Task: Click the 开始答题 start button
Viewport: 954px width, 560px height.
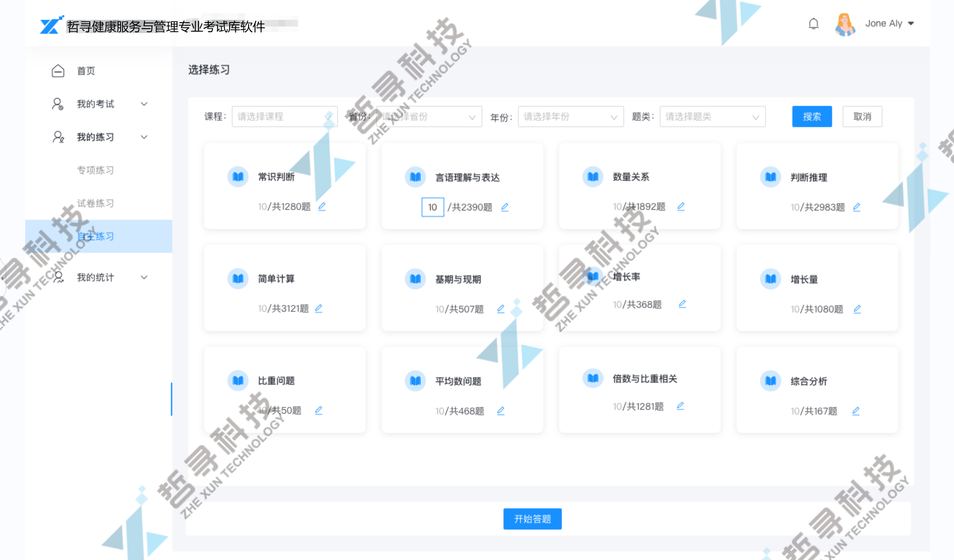Action: pos(532,519)
